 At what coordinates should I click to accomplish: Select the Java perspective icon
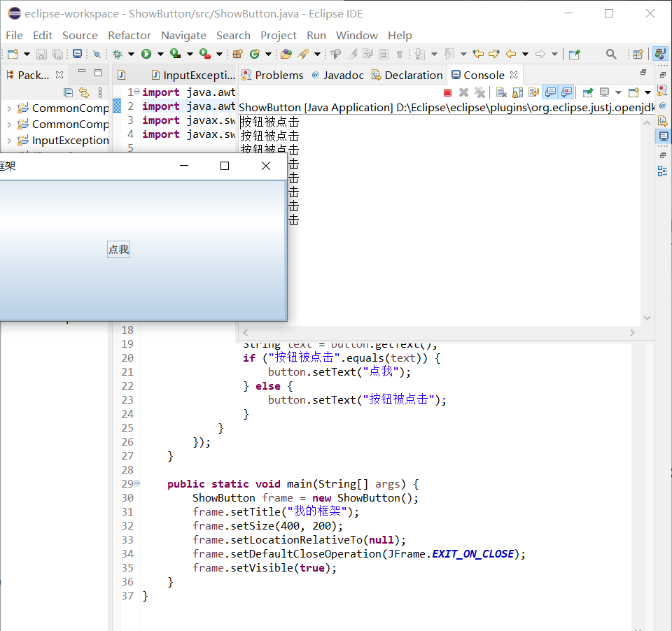pos(660,54)
